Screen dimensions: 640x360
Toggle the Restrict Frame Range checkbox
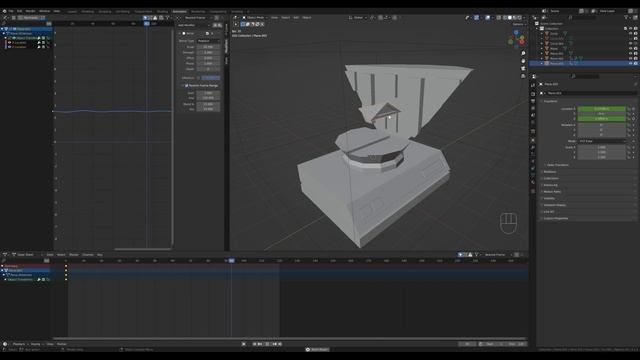(187, 86)
